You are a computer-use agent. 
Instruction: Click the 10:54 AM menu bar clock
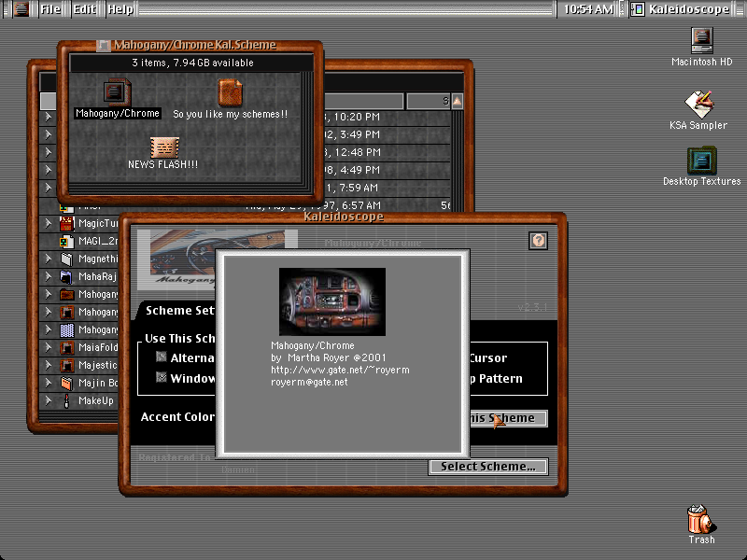pyautogui.click(x=589, y=9)
